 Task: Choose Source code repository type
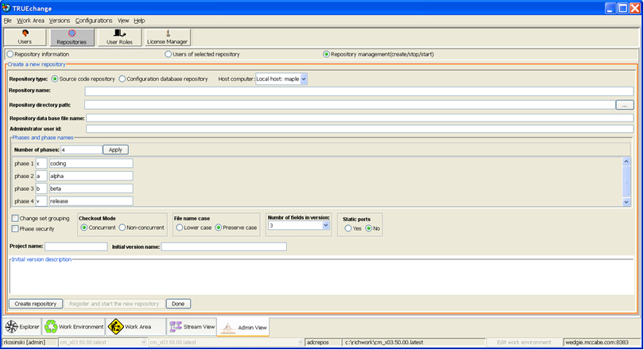pyautogui.click(x=55, y=79)
